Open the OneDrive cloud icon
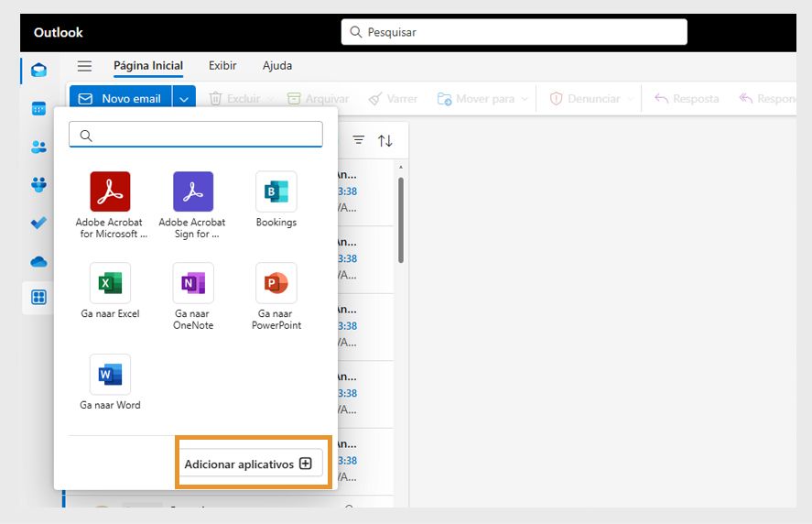The width and height of the screenshot is (812, 524). pos(38,262)
